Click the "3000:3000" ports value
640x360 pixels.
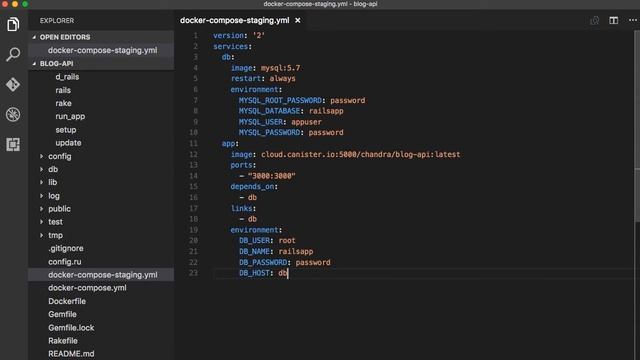pos(271,176)
